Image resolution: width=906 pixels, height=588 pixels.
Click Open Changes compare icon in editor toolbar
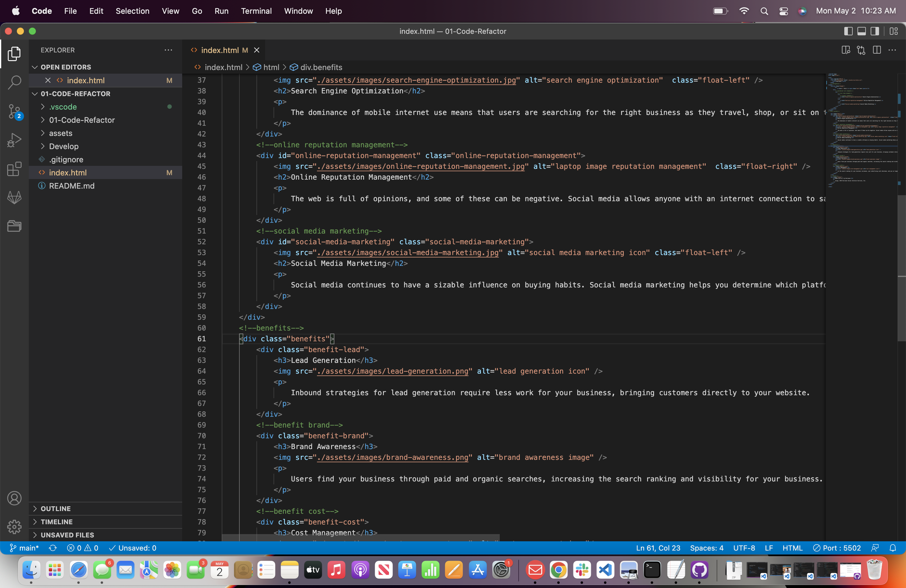point(861,50)
